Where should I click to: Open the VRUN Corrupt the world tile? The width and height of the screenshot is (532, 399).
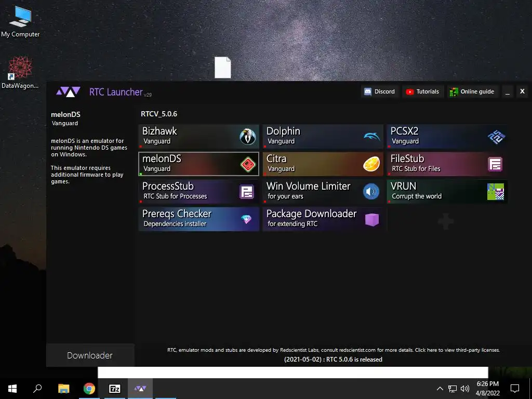click(447, 191)
